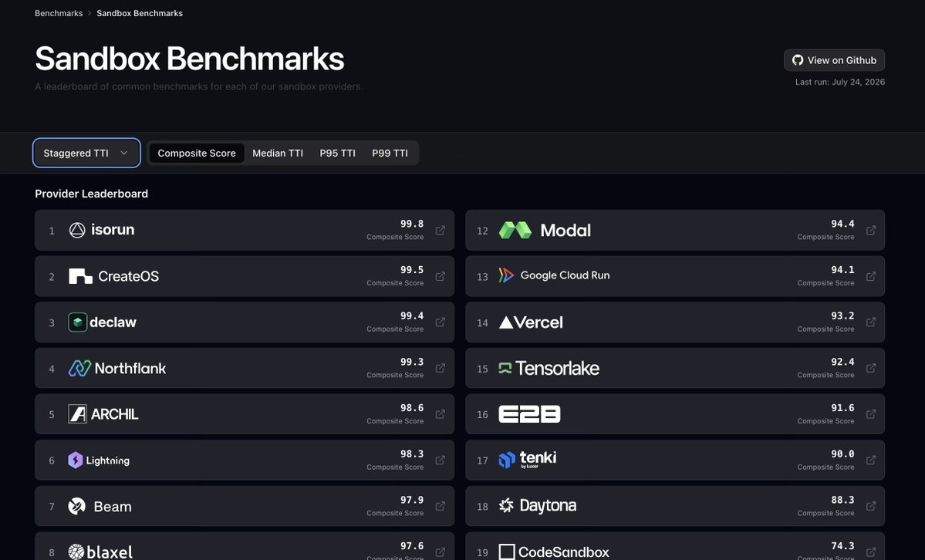This screenshot has width=925, height=560.
Task: Open external link icon for declaw
Action: (x=440, y=322)
